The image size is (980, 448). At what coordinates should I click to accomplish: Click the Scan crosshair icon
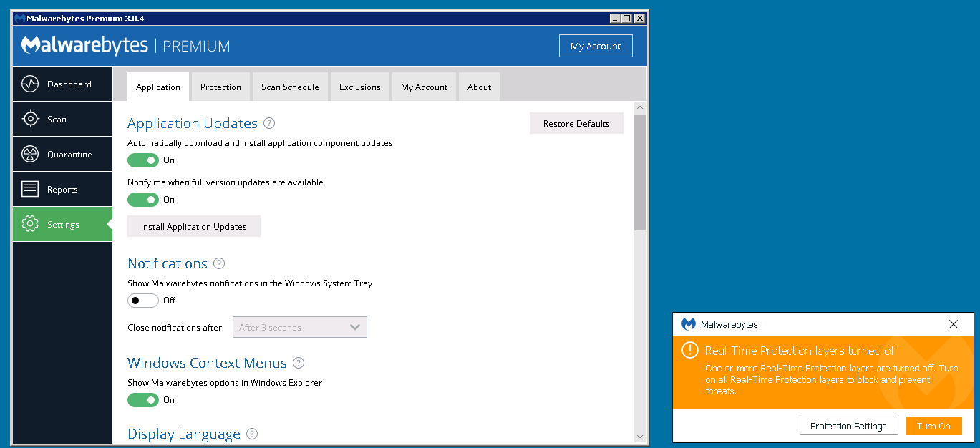tap(30, 119)
